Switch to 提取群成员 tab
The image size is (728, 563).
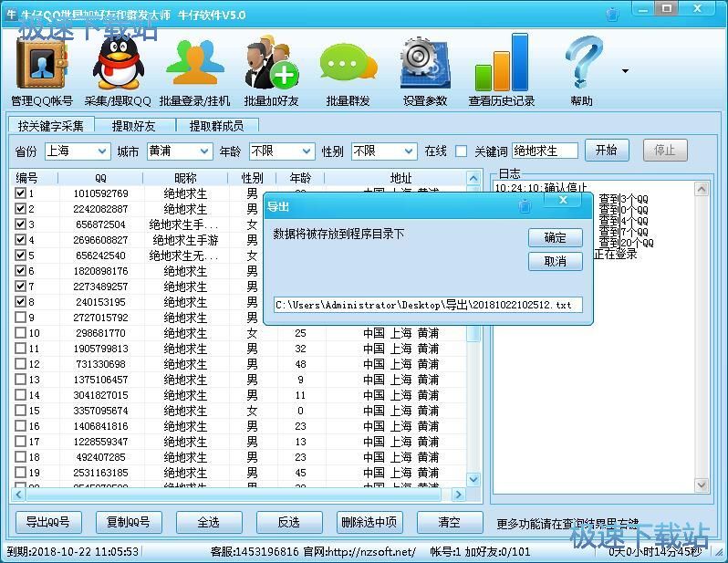(x=216, y=125)
